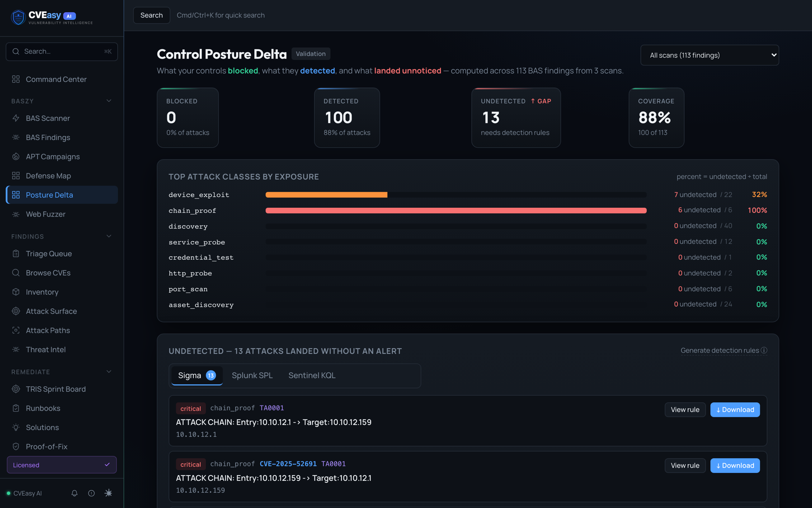Click the TRIS Sprint Board icon
Image resolution: width=812 pixels, height=508 pixels.
tap(16, 389)
